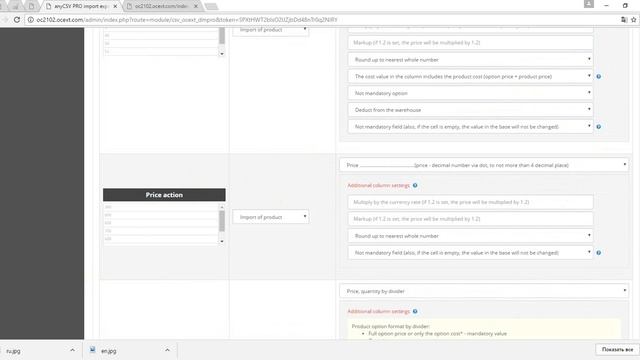The width and height of the screenshot is (640, 360).
Task: Open help icon beside upper Not mandatory field dropdown
Action: [598, 127]
